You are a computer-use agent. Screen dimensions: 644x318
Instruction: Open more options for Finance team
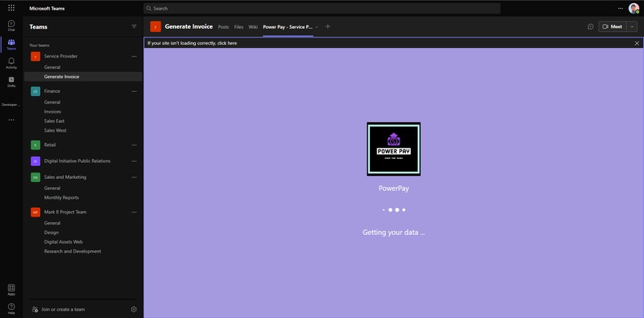(134, 91)
